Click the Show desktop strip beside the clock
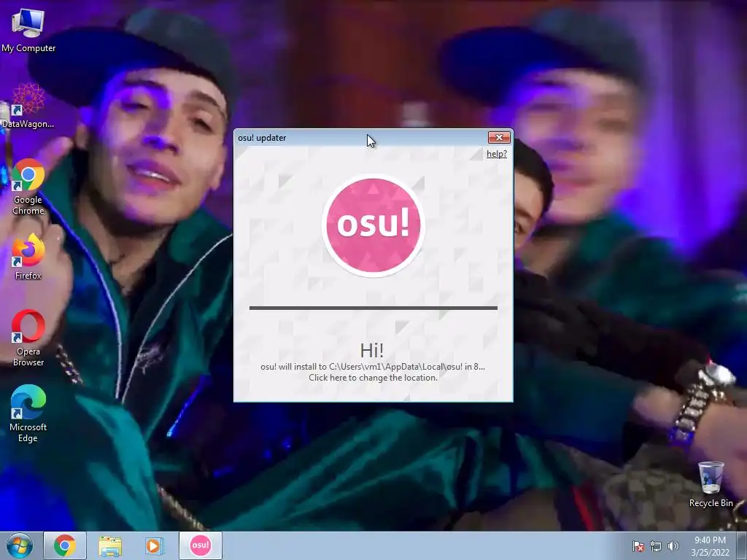Screen dimensions: 747x560 (743, 545)
